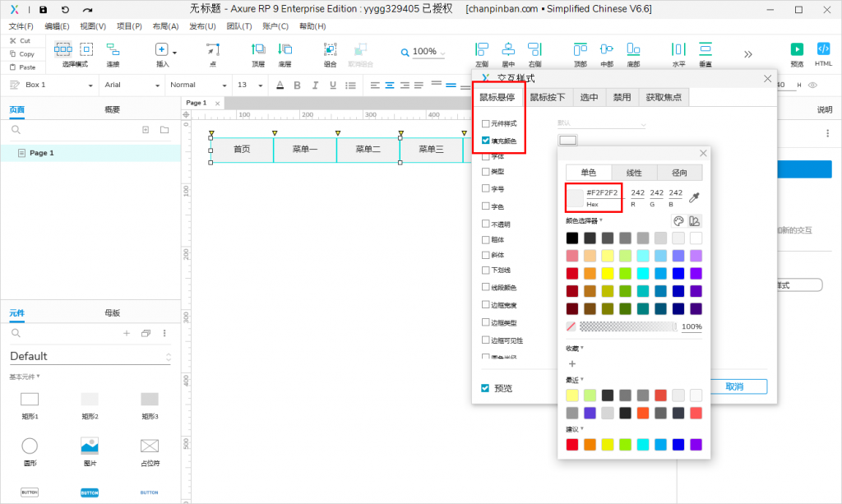This screenshot has height=504, width=842.
Task: Click the Bring to Front icon
Action: click(x=258, y=50)
